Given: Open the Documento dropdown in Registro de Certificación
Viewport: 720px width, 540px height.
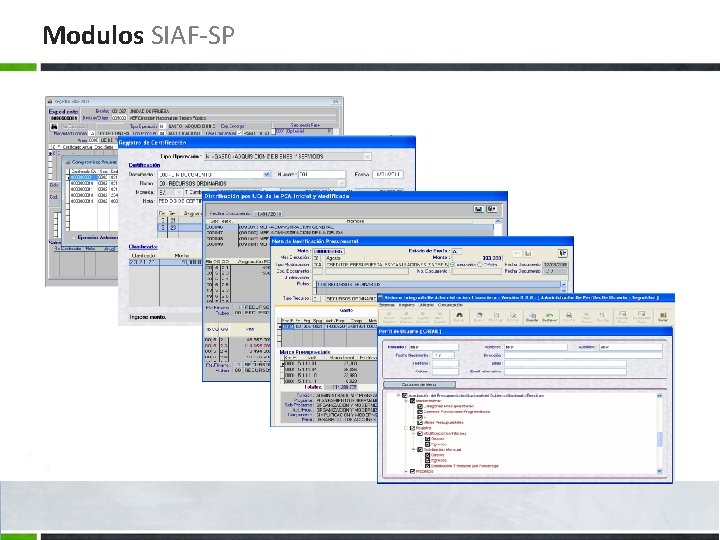Looking at the screenshot, I should (267, 174).
